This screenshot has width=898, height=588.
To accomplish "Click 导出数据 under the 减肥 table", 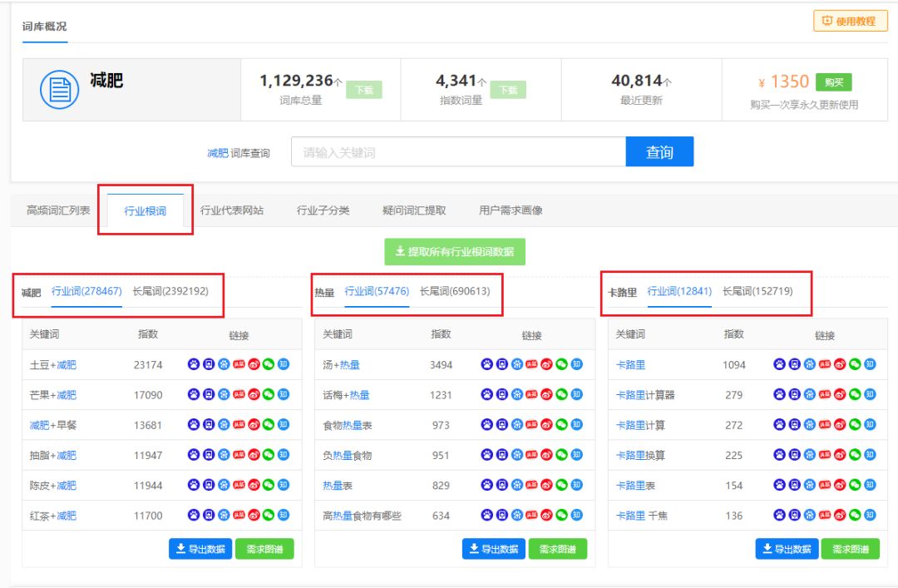I will coord(200,549).
